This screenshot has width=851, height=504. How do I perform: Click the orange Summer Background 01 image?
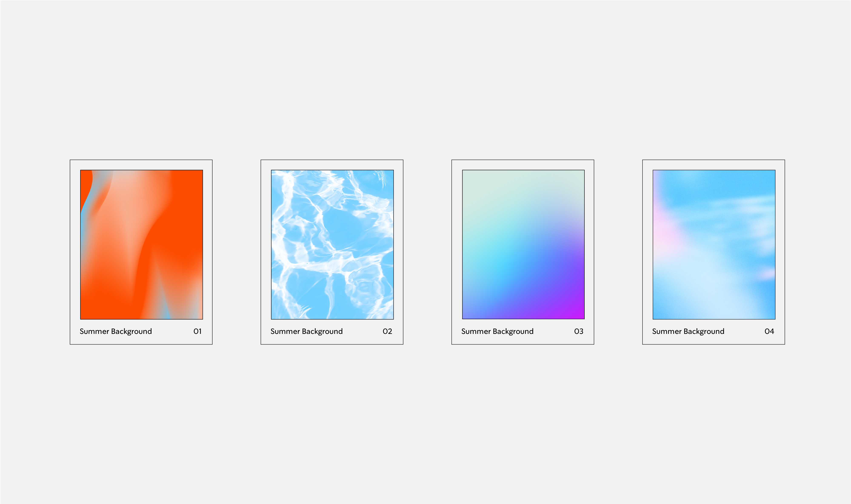141,245
